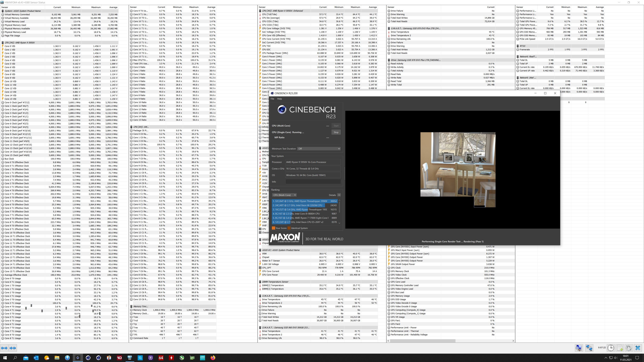
Task: Open purple CPU chip app on taskbar
Action: (x=150, y=358)
